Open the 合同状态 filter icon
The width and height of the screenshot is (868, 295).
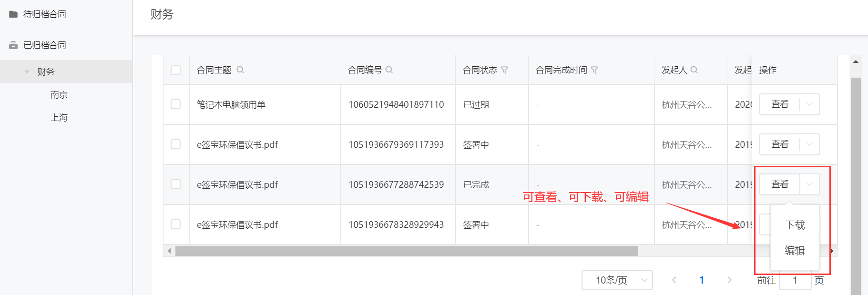click(504, 70)
